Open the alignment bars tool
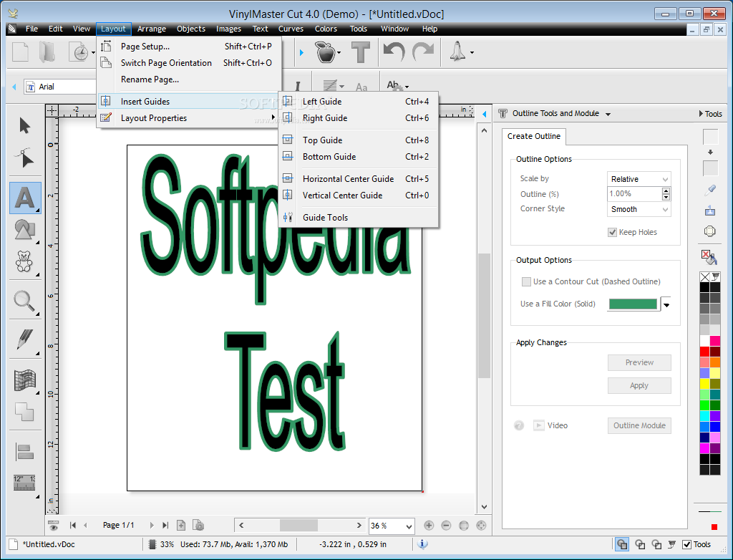 pyautogui.click(x=25, y=451)
